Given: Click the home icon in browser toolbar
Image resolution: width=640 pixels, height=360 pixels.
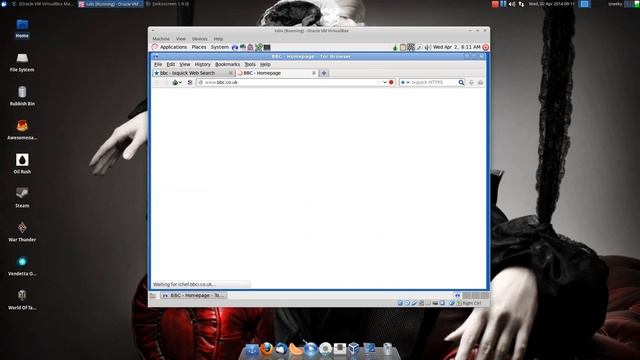Looking at the screenshot, I should 480,82.
